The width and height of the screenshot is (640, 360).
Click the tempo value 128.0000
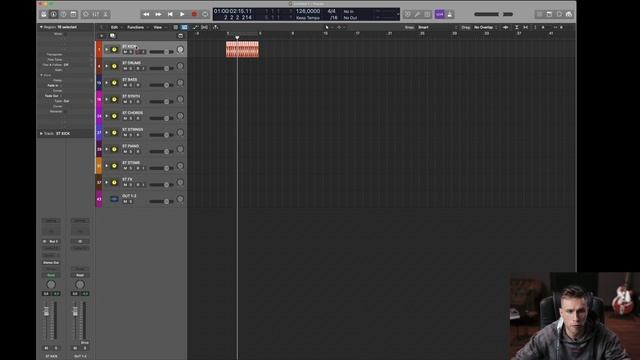point(308,11)
